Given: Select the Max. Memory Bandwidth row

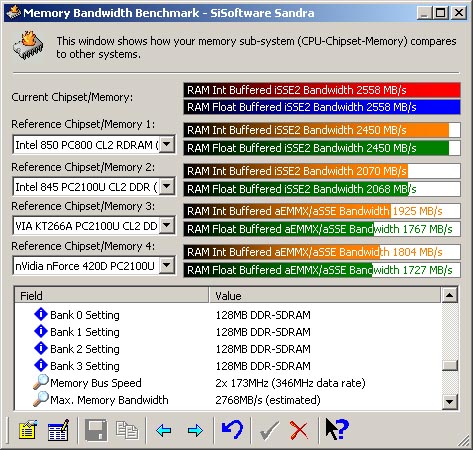Looking at the screenshot, I should (228, 400).
